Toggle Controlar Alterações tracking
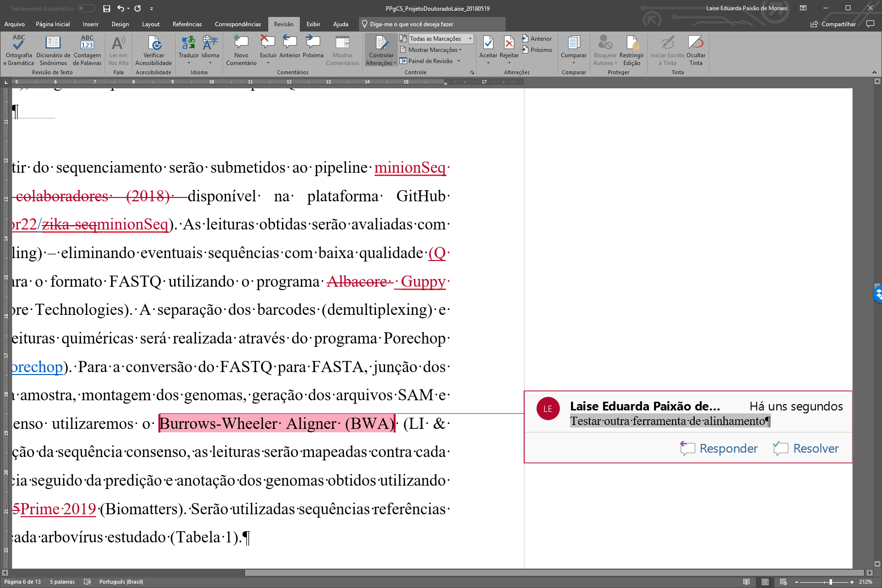Screen dimensions: 882x588 (381, 45)
